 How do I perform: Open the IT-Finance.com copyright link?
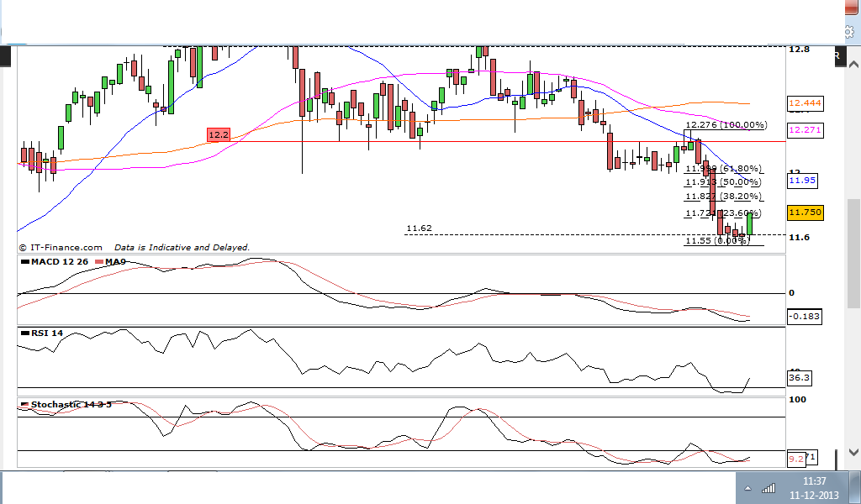tap(61, 248)
